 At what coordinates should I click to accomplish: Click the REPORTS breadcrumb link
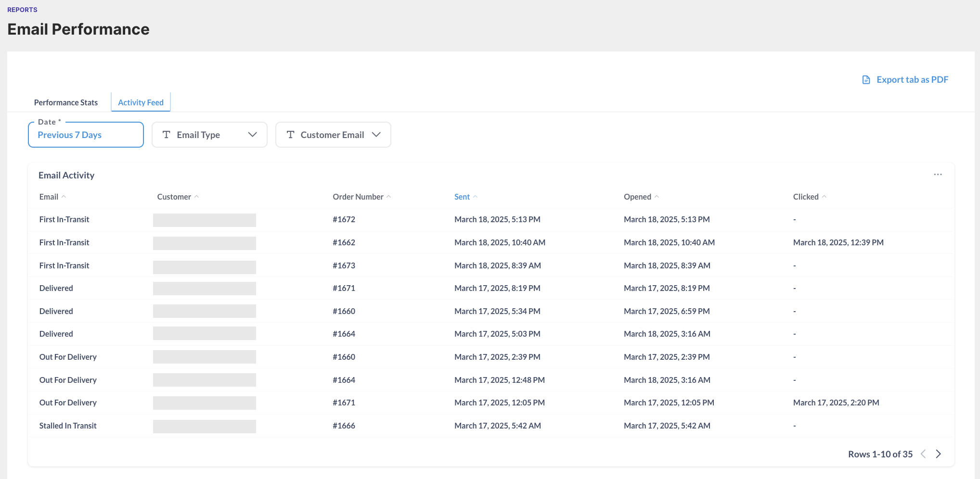[22, 10]
